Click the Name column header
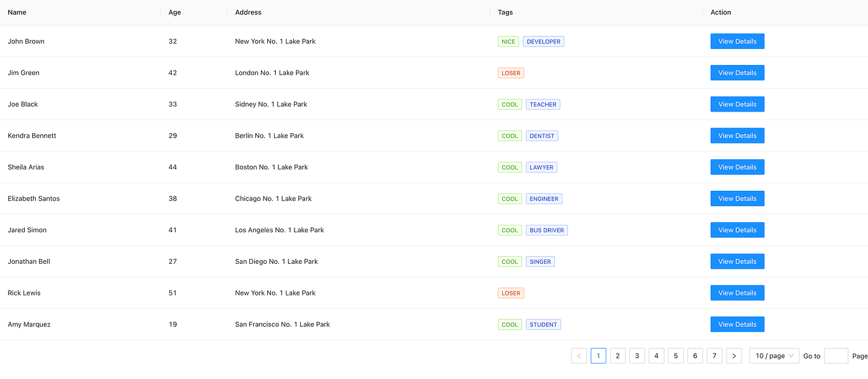The width and height of the screenshot is (868, 379). [x=17, y=12]
